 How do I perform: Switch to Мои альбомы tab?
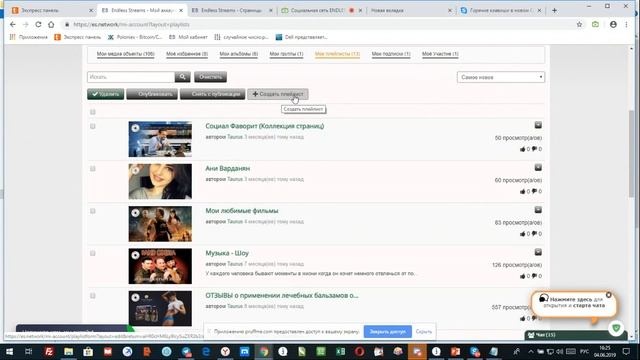239,54
